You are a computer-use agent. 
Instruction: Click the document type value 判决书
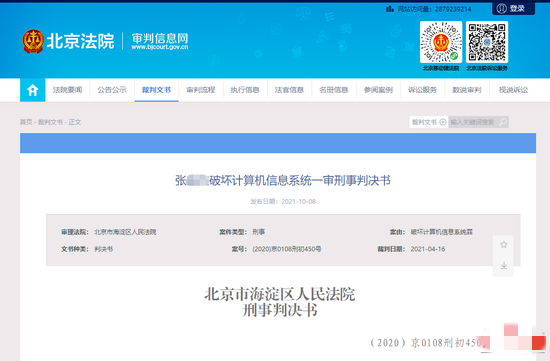tap(103, 249)
